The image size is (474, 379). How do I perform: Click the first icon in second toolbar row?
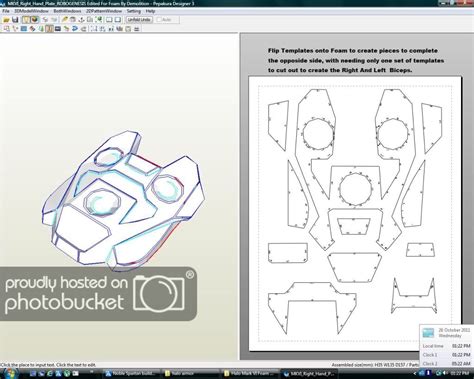[6, 29]
